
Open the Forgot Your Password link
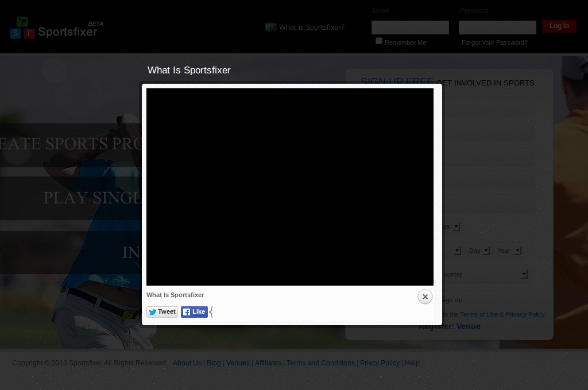pyautogui.click(x=494, y=42)
